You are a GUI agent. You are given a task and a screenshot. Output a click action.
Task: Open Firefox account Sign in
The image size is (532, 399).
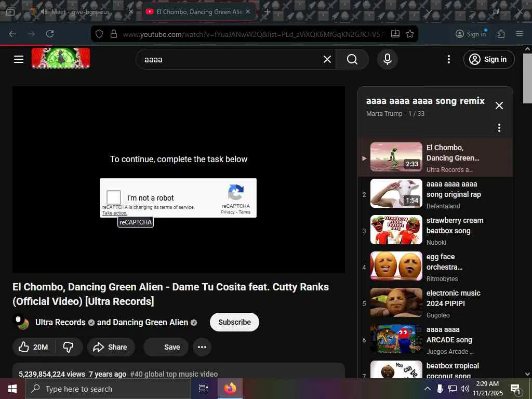[x=471, y=34]
